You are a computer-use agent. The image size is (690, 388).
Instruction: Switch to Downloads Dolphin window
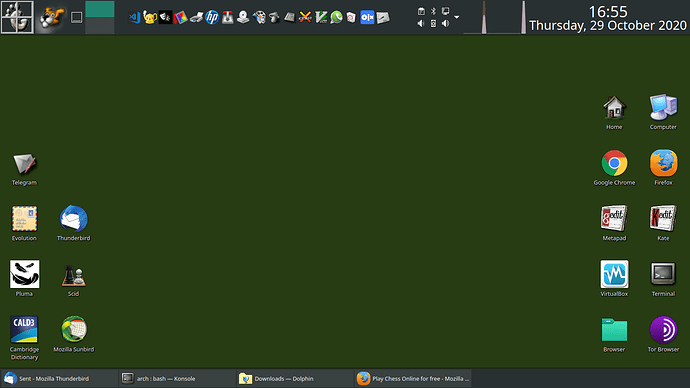point(295,378)
